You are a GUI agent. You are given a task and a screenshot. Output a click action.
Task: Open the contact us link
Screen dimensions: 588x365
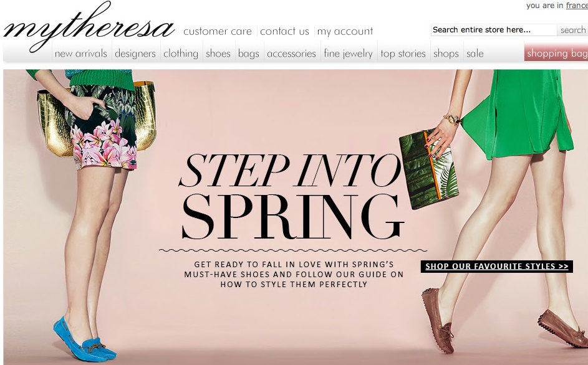[x=284, y=32]
